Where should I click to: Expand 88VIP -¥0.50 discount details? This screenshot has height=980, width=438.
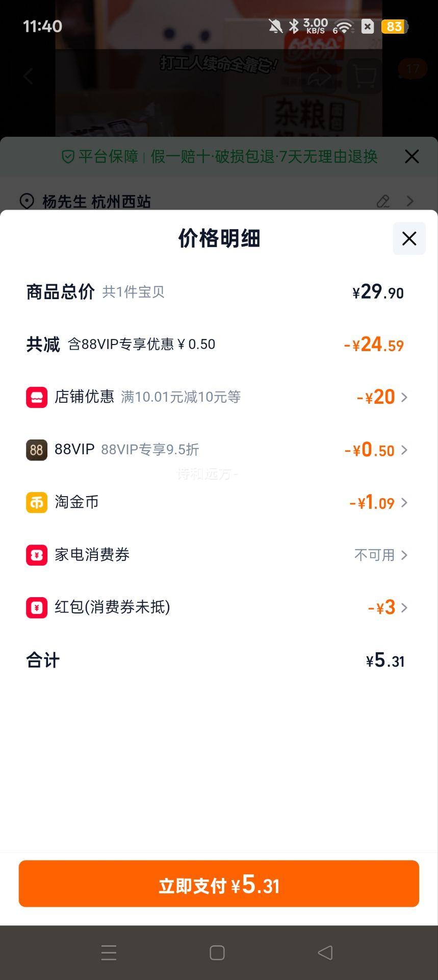(404, 450)
